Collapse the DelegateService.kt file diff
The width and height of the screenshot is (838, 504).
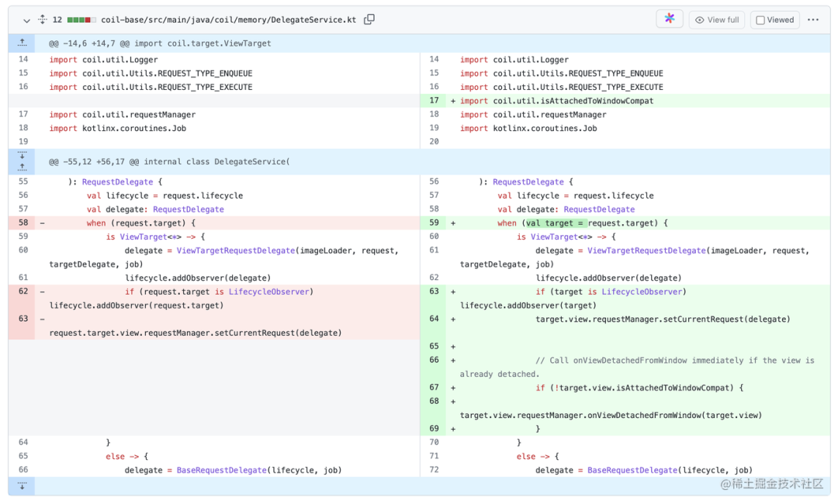[x=26, y=20]
